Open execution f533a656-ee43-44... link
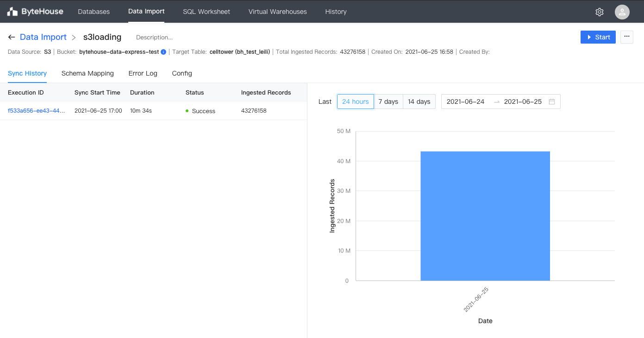Viewport: 644px width, 338px height. tap(37, 111)
